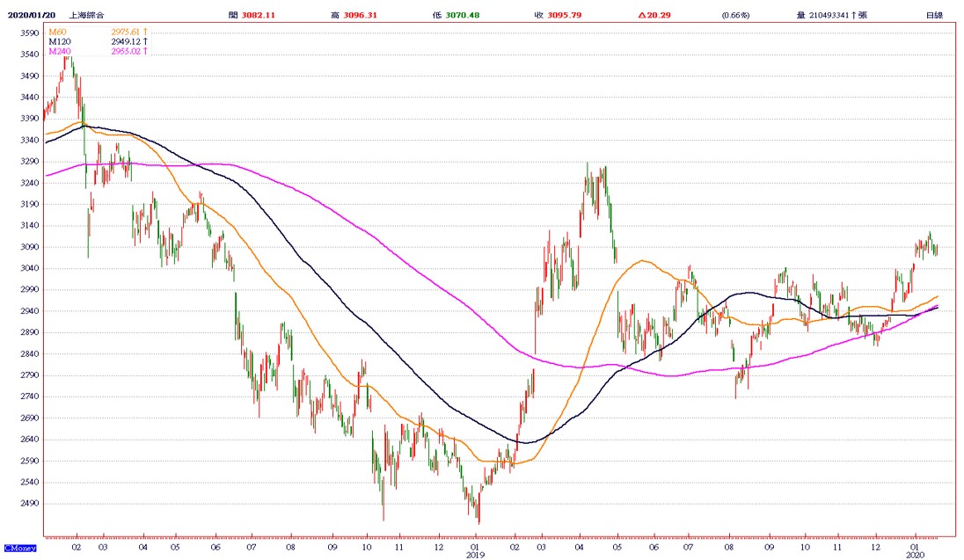Click the 3590 price axis label
The image size is (964, 560).
click(x=30, y=33)
